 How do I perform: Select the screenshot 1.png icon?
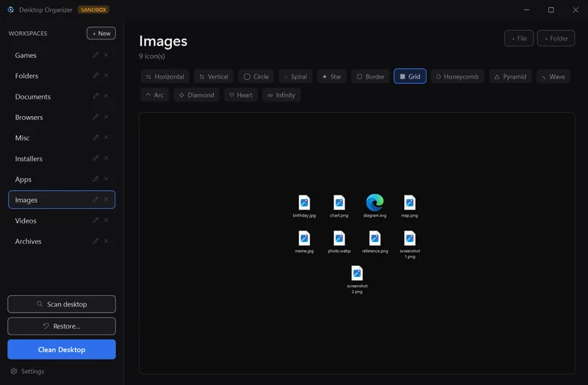(x=409, y=245)
